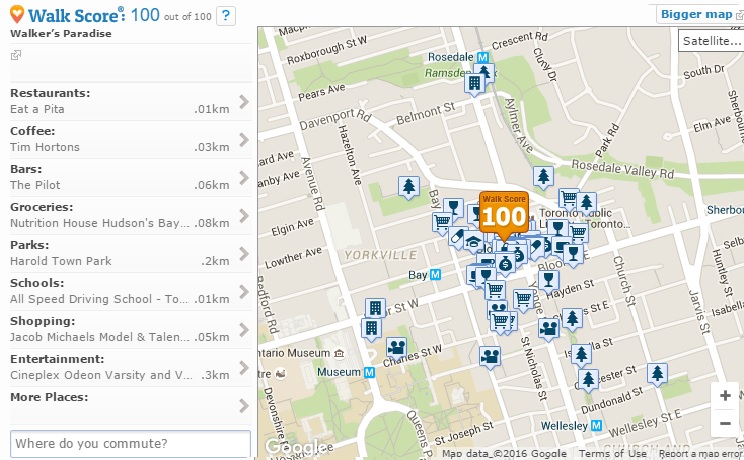Select the tree marker on Gloucester St near Yonge
The width and height of the screenshot is (744, 460).
coord(588,379)
